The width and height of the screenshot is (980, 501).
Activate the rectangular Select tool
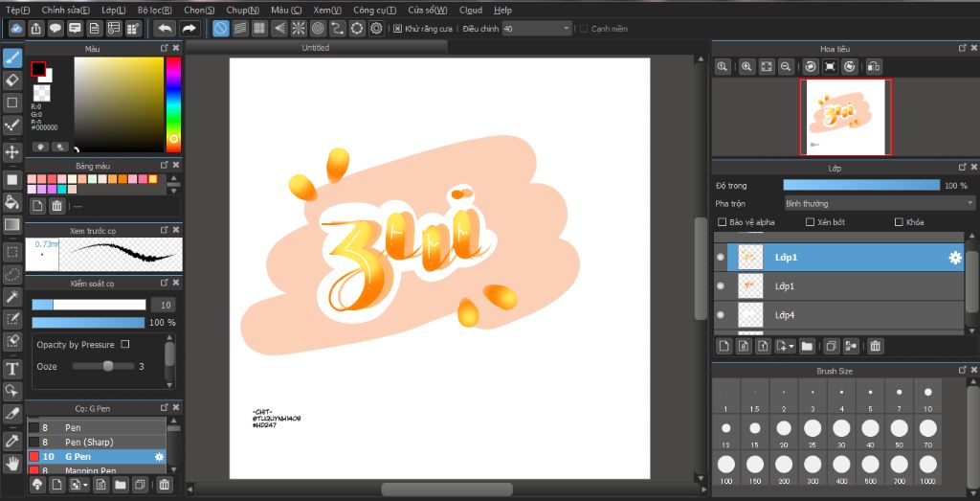tap(12, 252)
